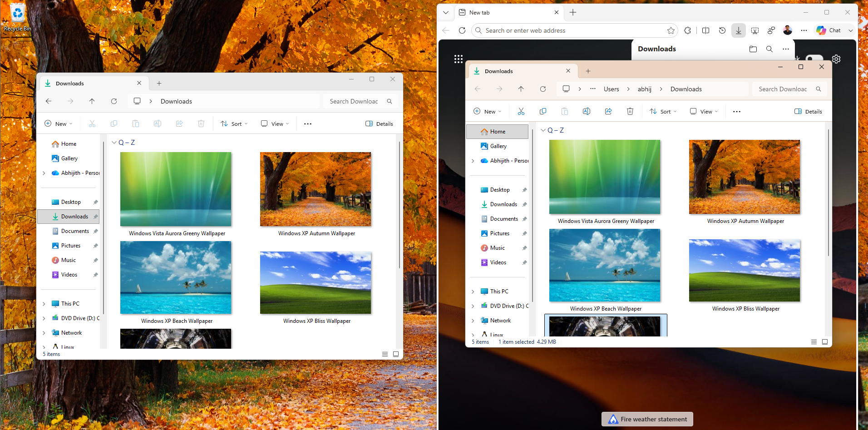Click Copy icon in right Explorer toolbar

tap(543, 111)
